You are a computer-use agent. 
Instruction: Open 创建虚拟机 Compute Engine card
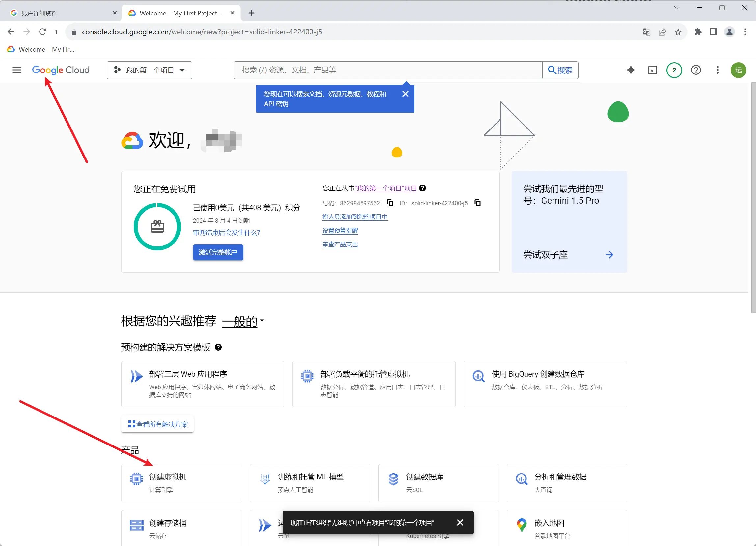tap(182, 483)
